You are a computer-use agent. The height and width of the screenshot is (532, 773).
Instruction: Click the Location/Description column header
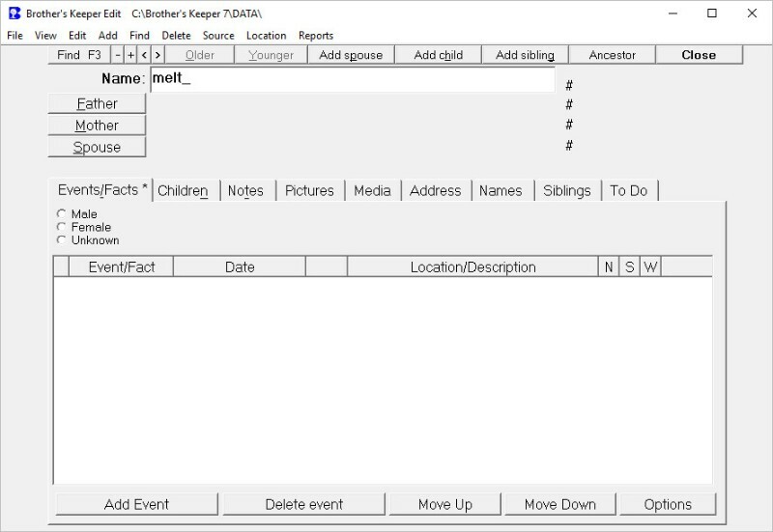(x=472, y=267)
